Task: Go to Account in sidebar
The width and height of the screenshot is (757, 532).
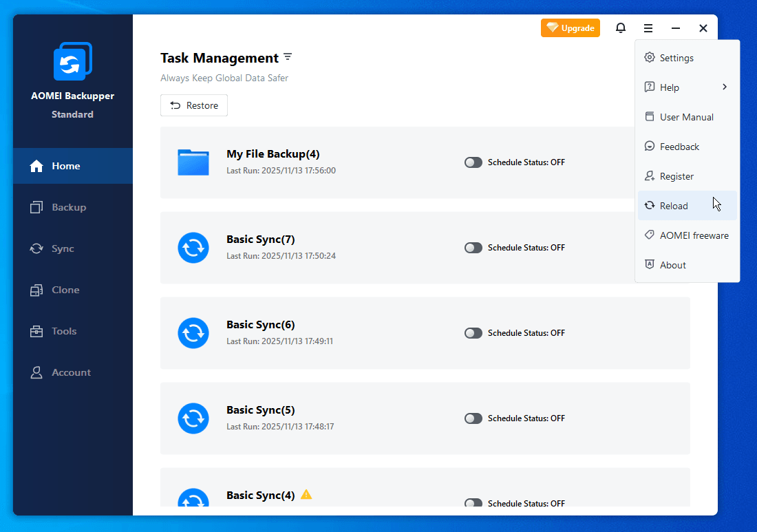Action: [71, 372]
